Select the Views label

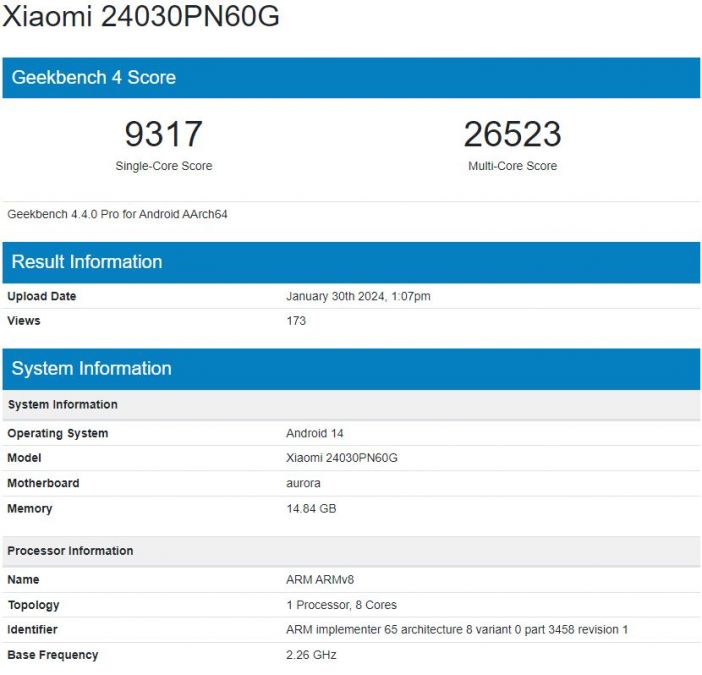(24, 320)
